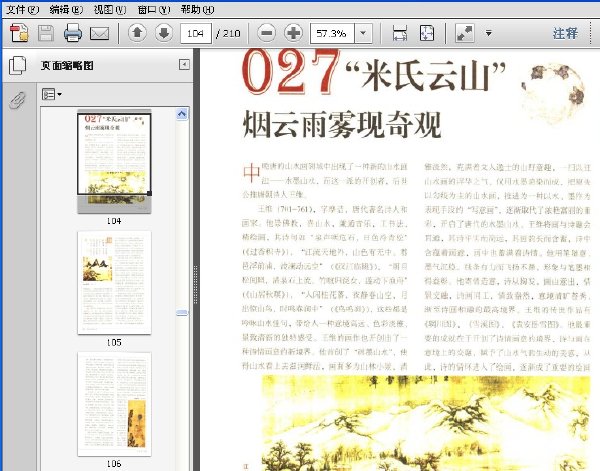This screenshot has width=600, height=471.
Task: Go to next page with down arrow
Action: (164, 33)
